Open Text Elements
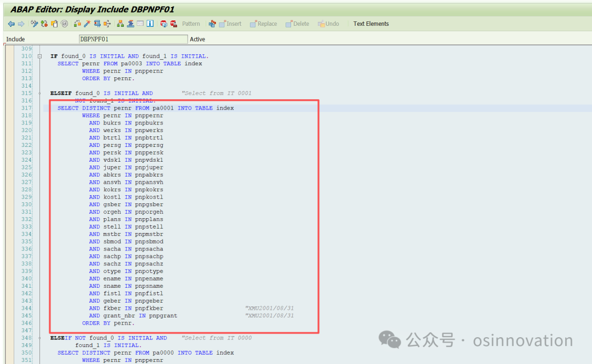The width and height of the screenshot is (592, 364). 371,24
